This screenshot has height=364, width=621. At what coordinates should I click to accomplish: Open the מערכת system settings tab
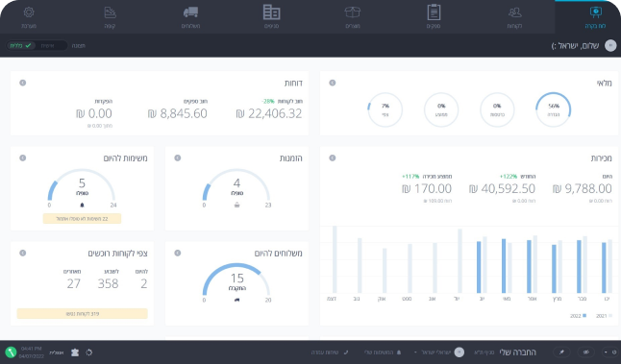point(29,17)
